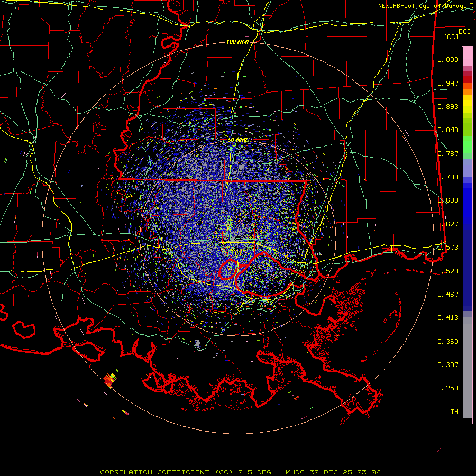Click the 50 NMI range ring label
This screenshot has height=476, width=476.
click(x=238, y=140)
